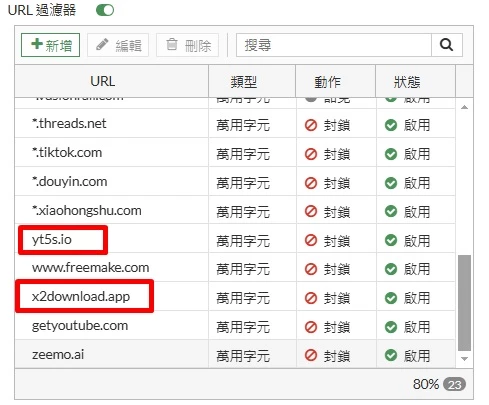Click block icon in www.freemake.com row
The height and width of the screenshot is (405, 489).
coord(311,269)
